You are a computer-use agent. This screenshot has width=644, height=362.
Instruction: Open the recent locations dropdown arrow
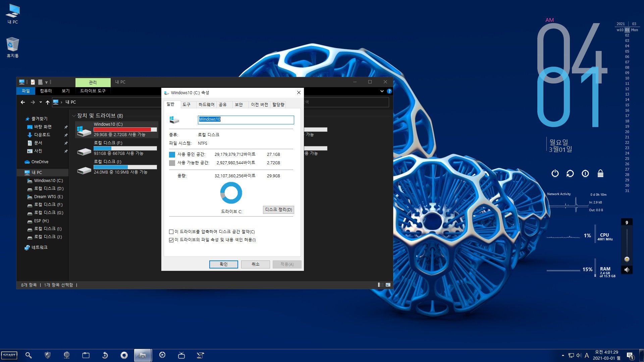[41, 102]
